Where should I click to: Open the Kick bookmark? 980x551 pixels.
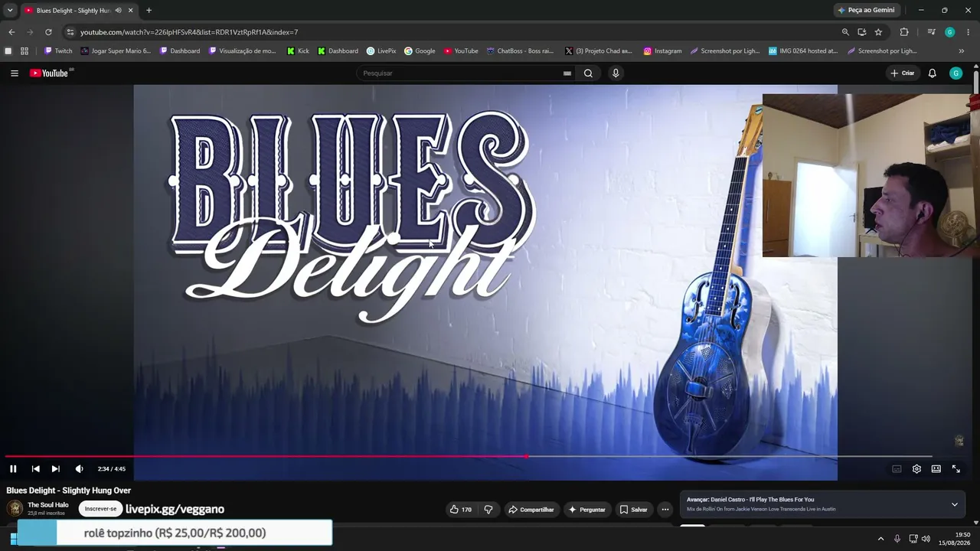click(298, 51)
